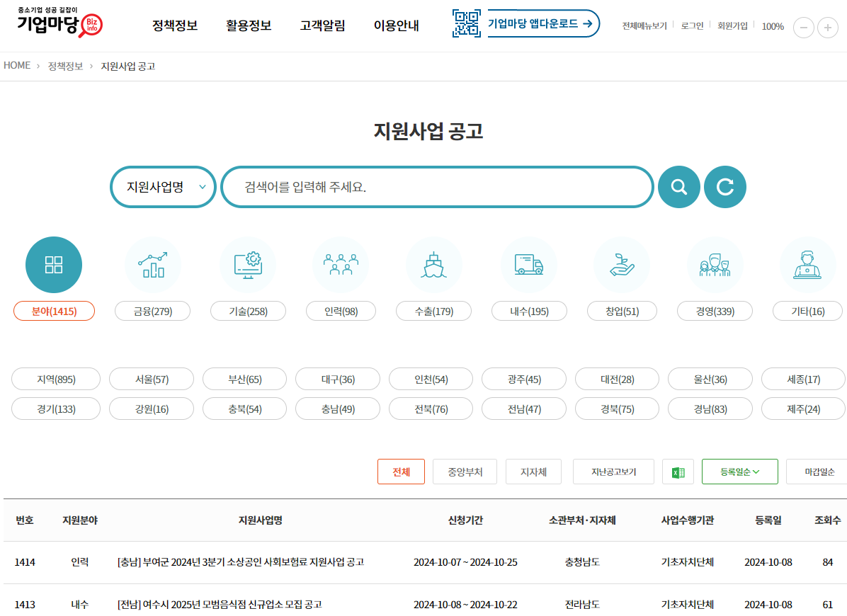Filter by 대전(28) region
Screen dimensions: 847x616
(618, 379)
